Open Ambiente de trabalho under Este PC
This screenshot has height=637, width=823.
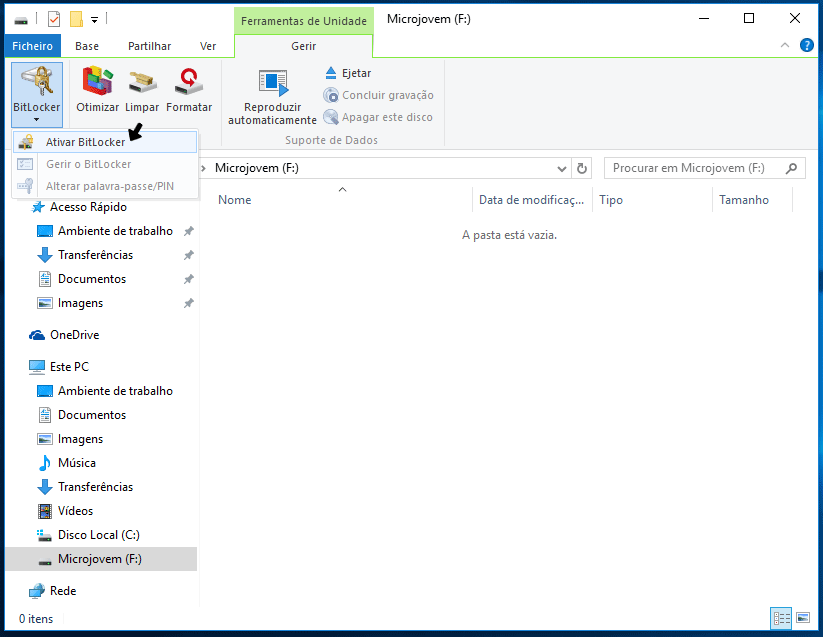click(115, 391)
